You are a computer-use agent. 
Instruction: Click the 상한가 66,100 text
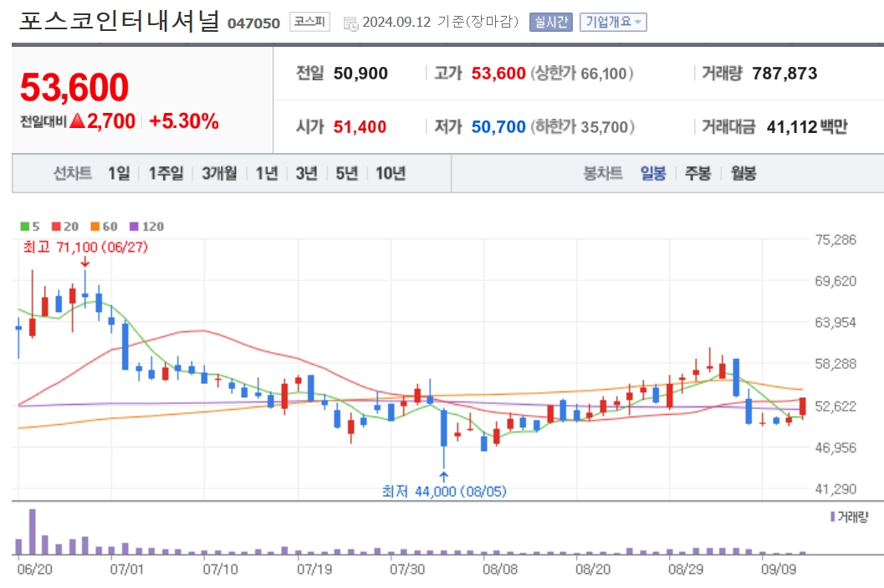pos(582,74)
